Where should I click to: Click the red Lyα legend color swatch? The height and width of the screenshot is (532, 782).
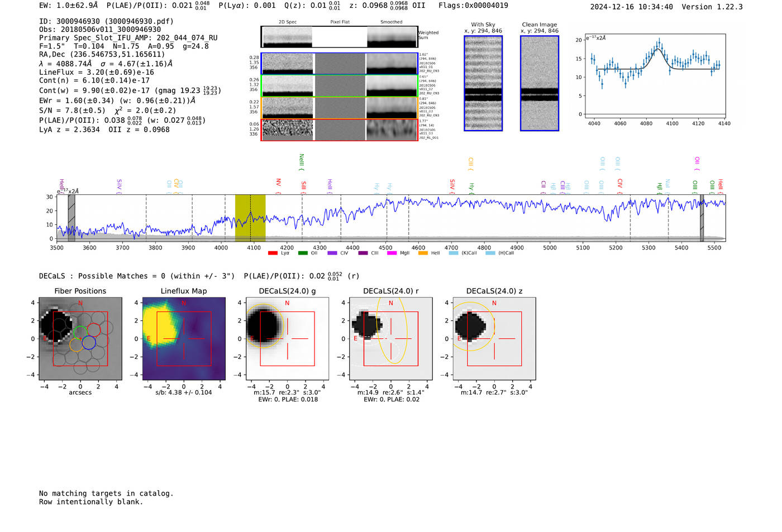coord(273,253)
